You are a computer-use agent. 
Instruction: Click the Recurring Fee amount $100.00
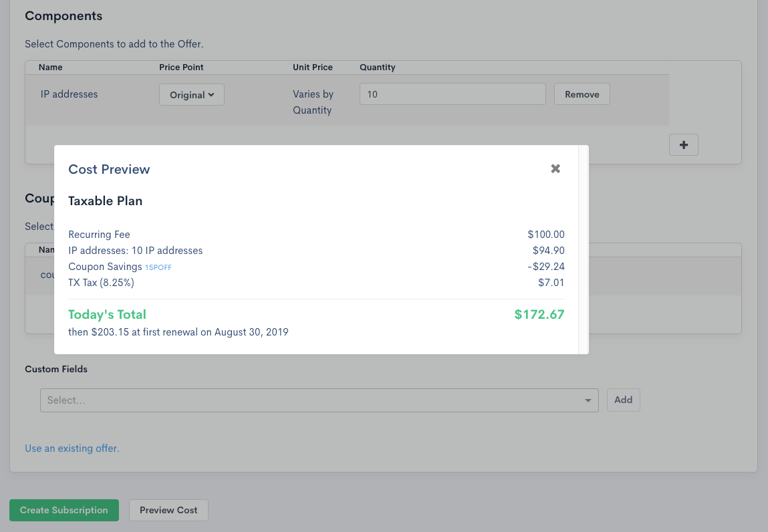[546, 234]
